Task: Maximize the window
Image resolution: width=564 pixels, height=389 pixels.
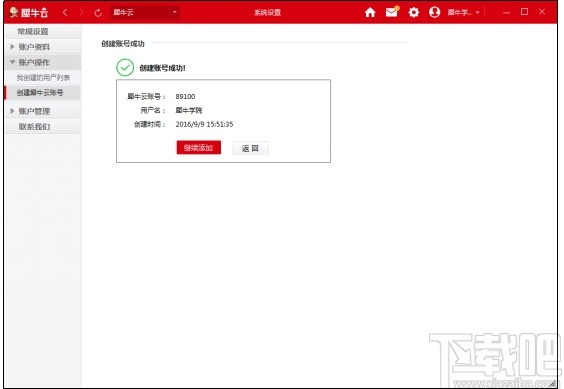Action: click(x=524, y=12)
